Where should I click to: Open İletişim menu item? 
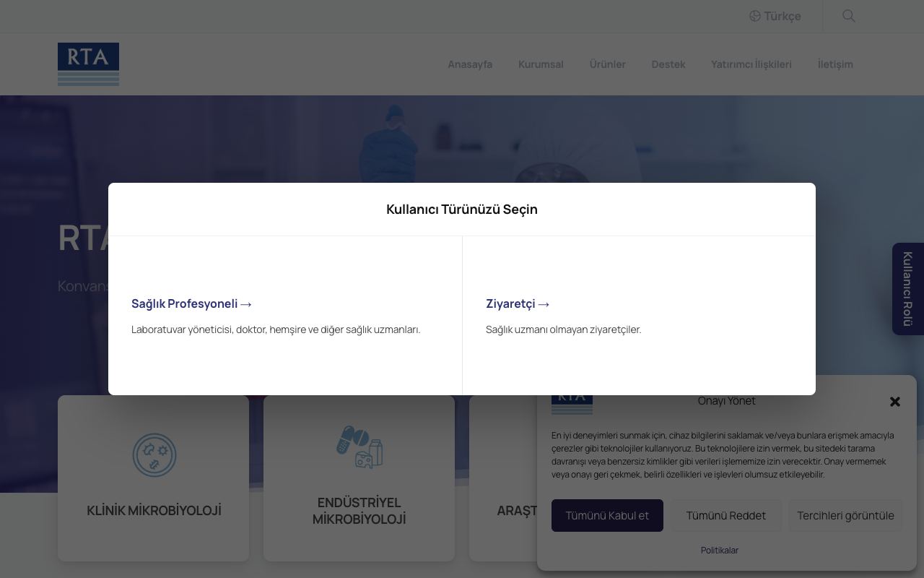[x=835, y=64]
